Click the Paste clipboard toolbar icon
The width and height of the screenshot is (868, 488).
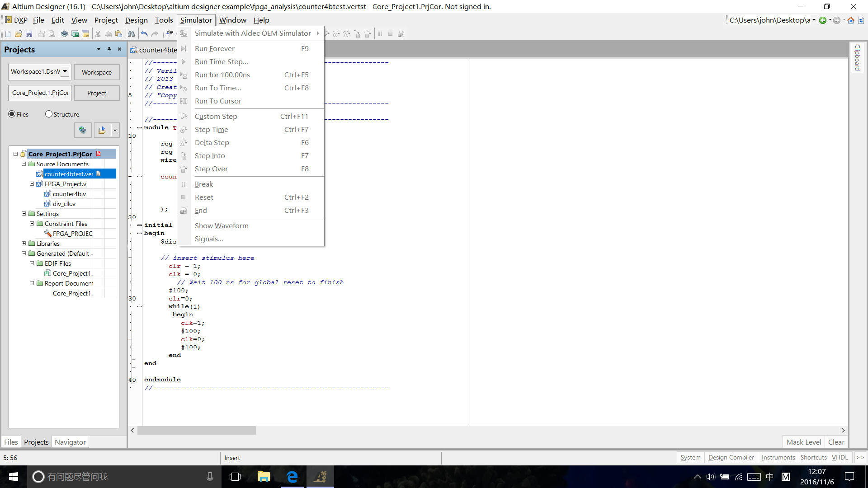pos(118,34)
